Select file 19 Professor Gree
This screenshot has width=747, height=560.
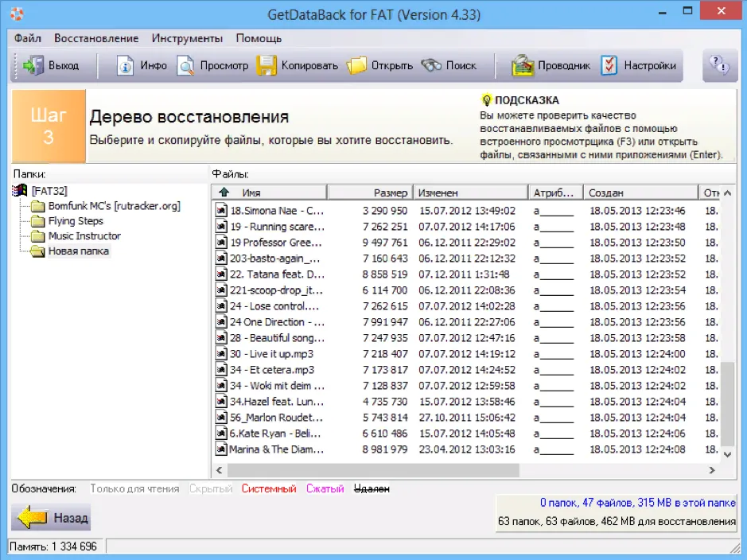276,243
